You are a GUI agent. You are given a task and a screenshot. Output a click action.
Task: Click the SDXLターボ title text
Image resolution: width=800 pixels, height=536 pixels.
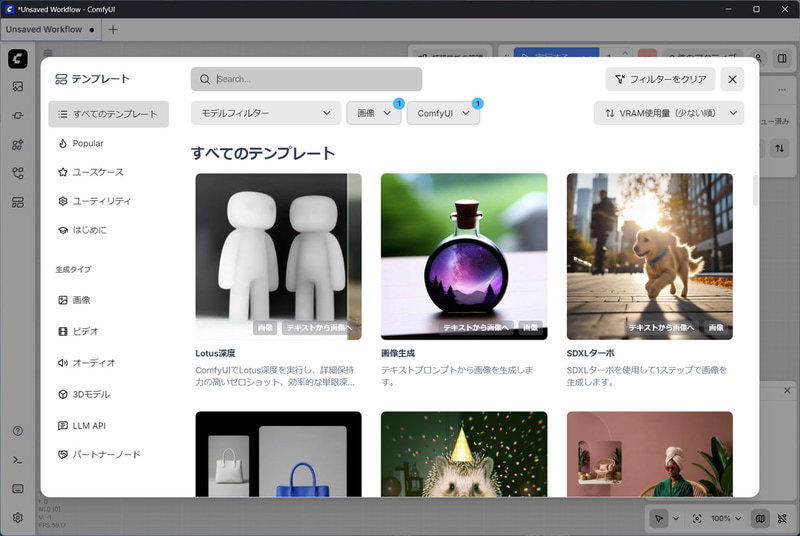click(590, 353)
